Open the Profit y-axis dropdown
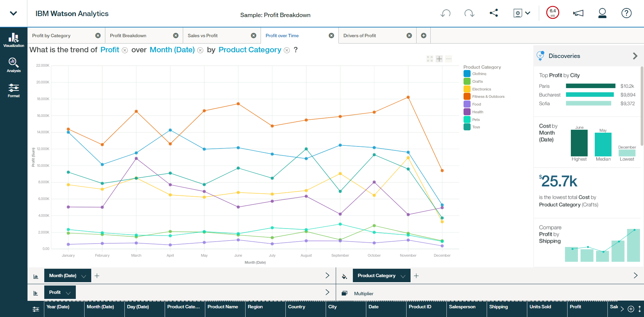 68,293
